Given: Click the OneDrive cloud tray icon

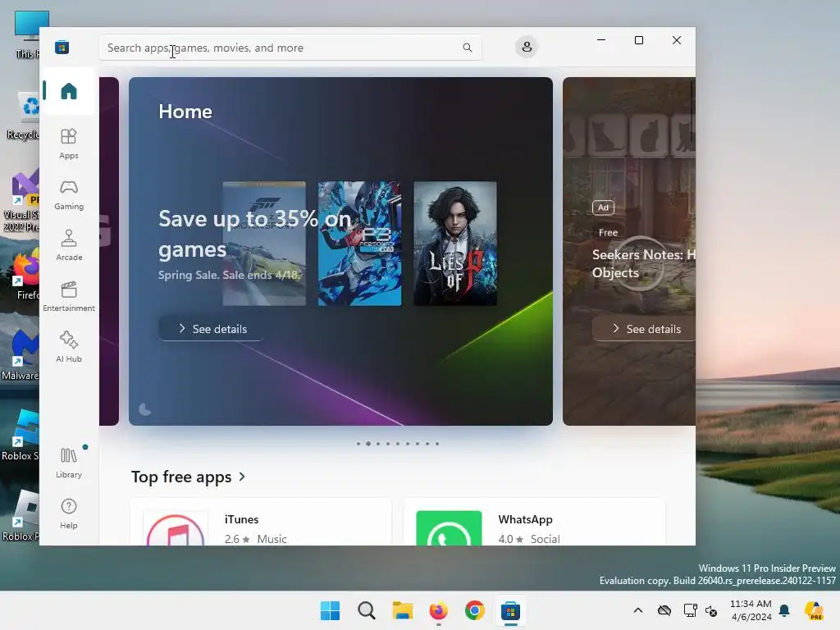Looking at the screenshot, I should coord(664,610).
